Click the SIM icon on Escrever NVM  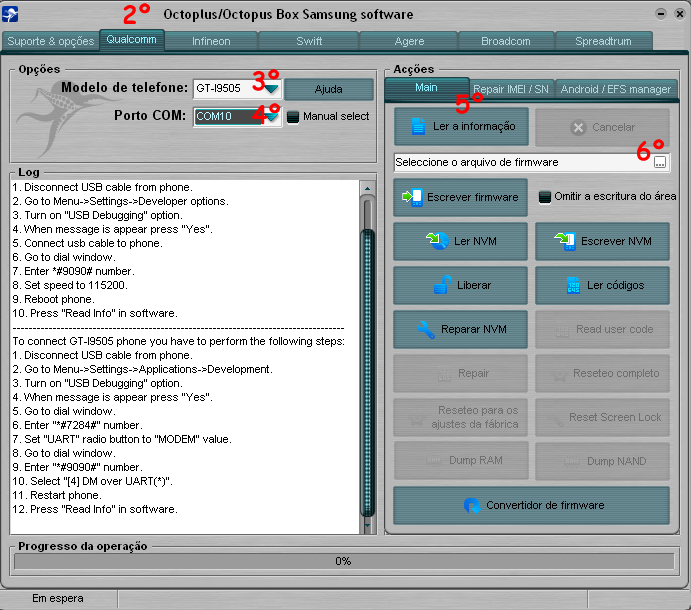(565, 241)
